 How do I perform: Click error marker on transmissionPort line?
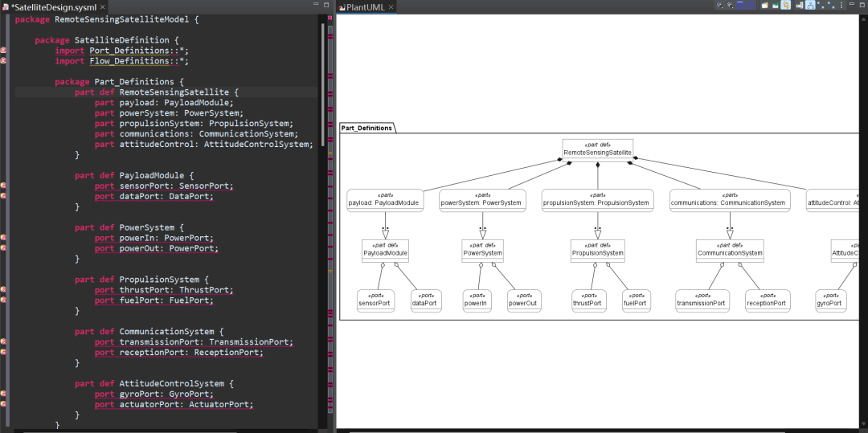(x=3, y=341)
